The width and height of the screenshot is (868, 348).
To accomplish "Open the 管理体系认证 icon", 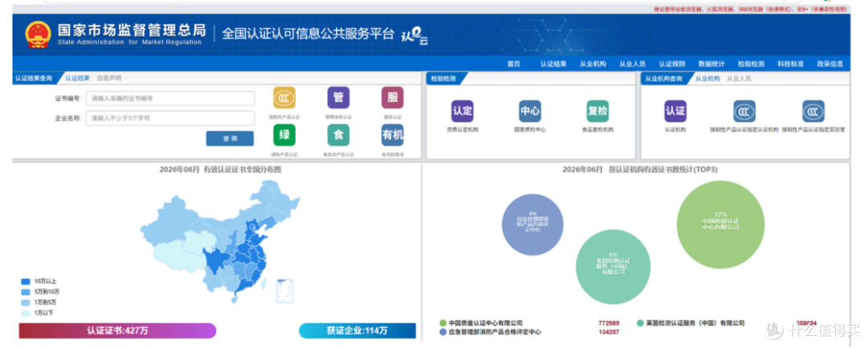I will coord(338,97).
